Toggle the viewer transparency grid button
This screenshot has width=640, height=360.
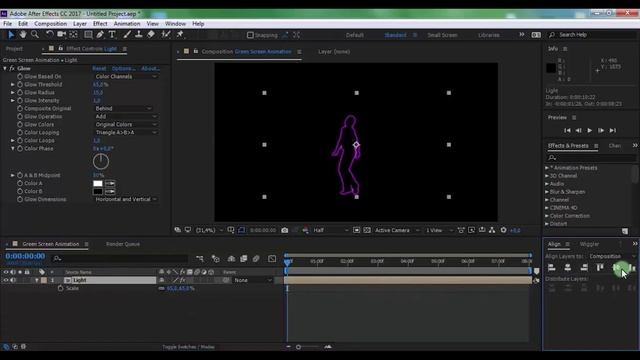(367, 230)
